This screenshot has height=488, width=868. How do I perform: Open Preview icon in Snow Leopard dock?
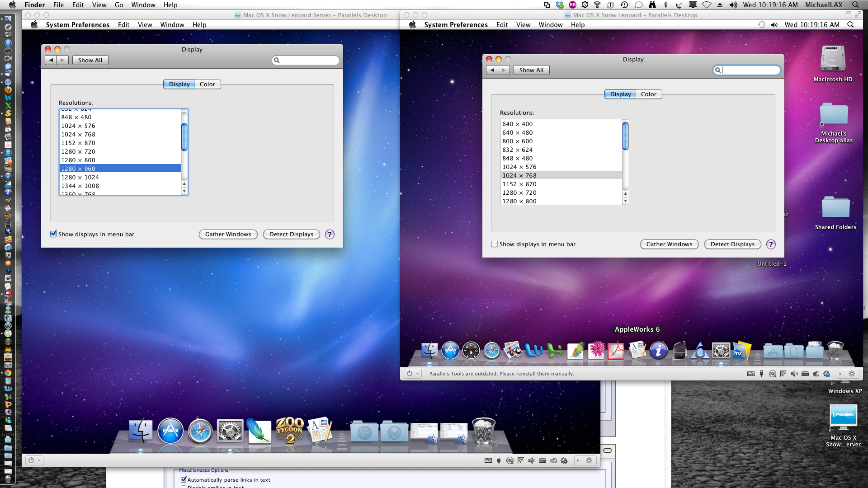point(513,351)
